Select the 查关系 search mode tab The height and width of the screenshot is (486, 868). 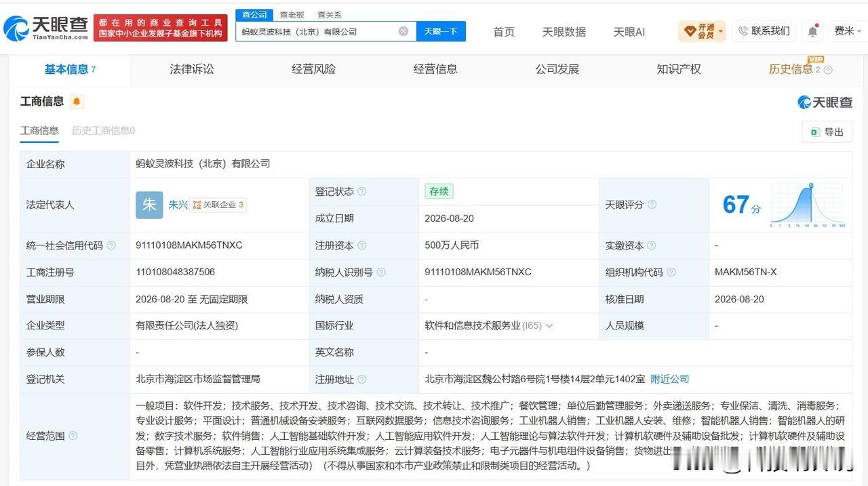point(330,14)
